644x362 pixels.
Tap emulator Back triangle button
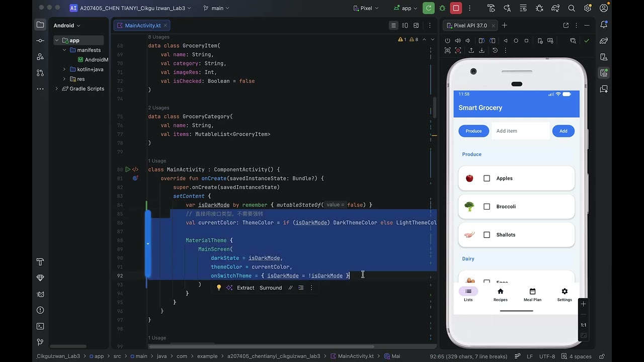pyautogui.click(x=506, y=41)
